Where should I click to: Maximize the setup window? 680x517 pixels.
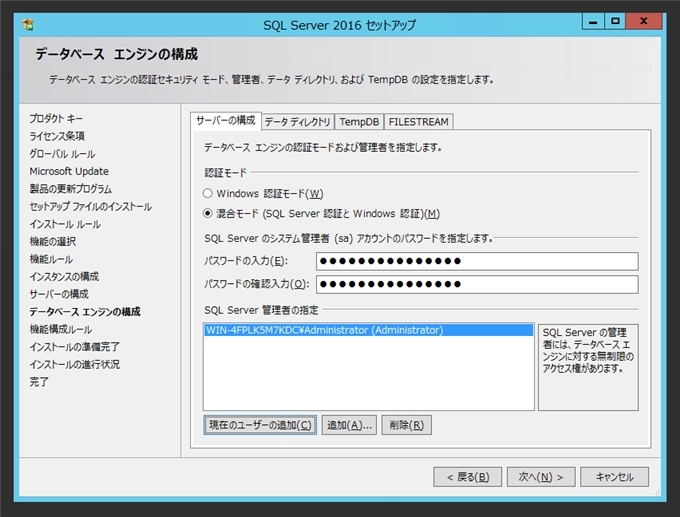pos(615,21)
